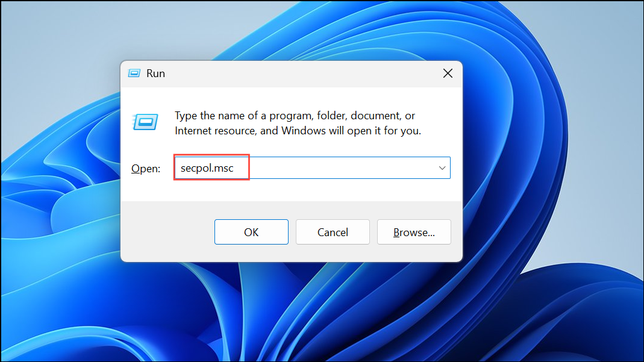Click the dropdown chevron beside the text field
644x362 pixels.
pyautogui.click(x=442, y=167)
